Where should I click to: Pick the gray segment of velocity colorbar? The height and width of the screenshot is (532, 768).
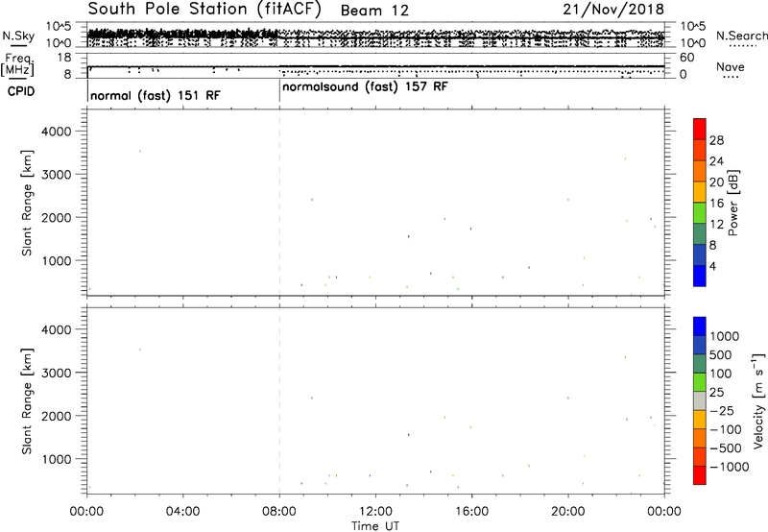(700, 401)
